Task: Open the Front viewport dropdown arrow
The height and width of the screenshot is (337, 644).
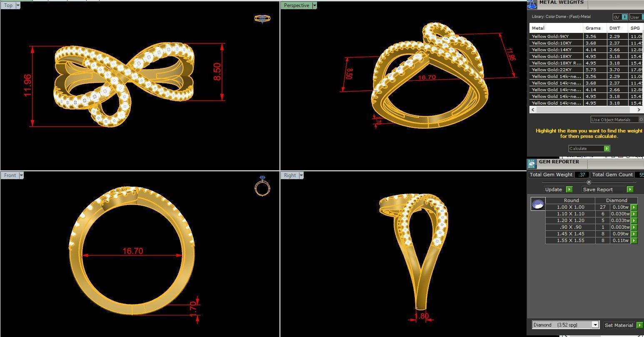Action: 21,175
